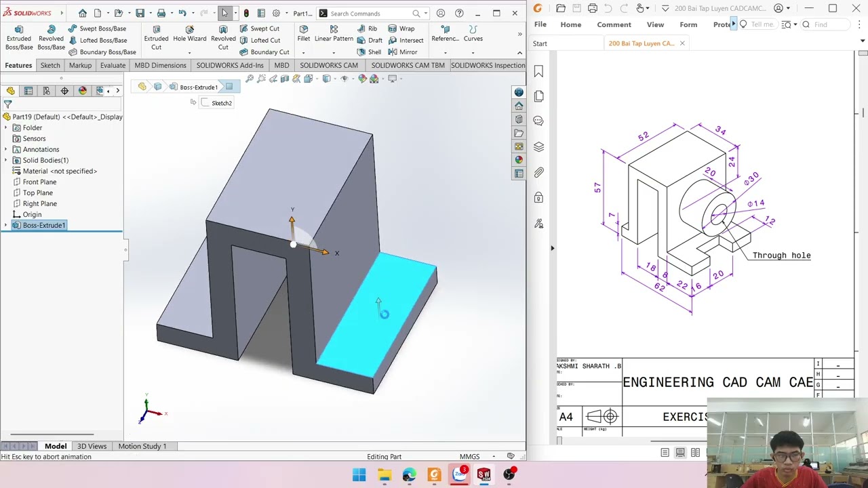Activate the Revolved Cut tool
This screenshot has height=488, width=868.
pyautogui.click(x=223, y=38)
